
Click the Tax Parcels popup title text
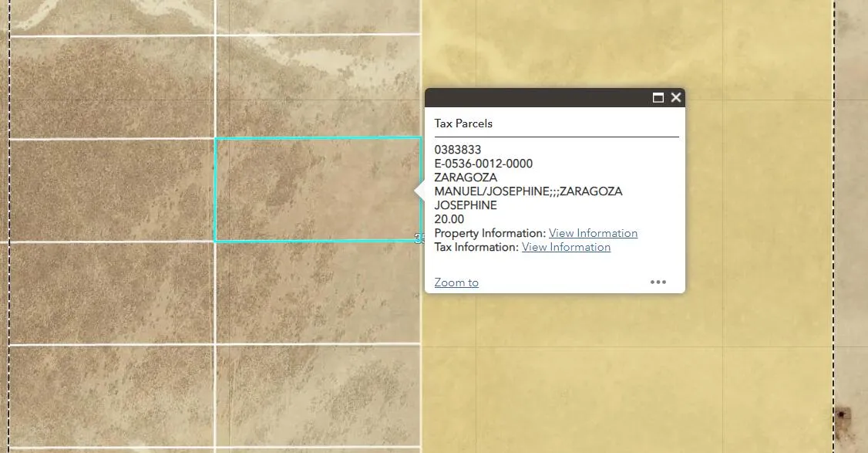(463, 123)
